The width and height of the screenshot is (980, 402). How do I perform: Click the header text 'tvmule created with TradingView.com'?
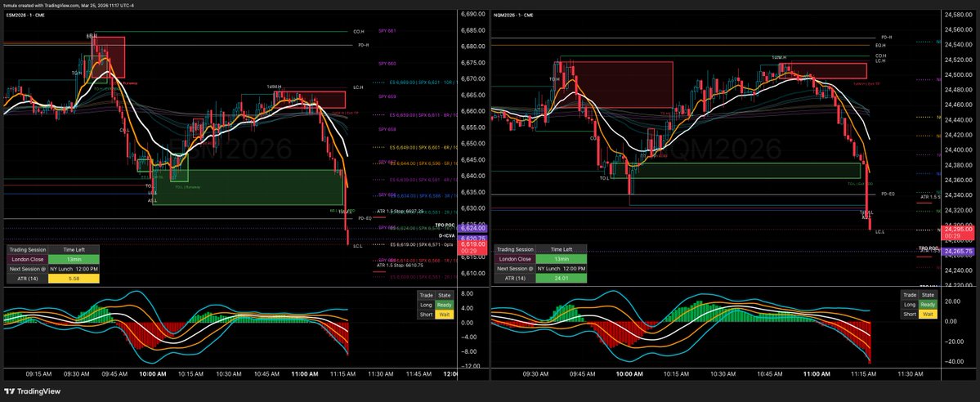(x=43, y=5)
